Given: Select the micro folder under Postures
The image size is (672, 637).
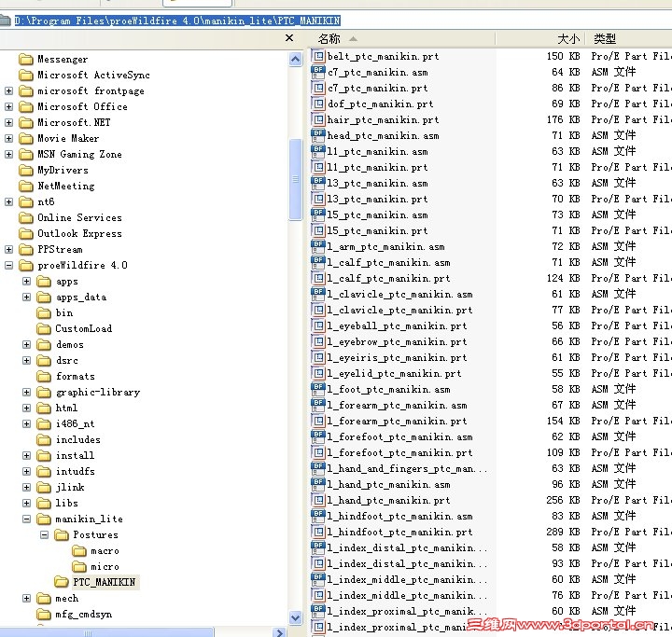Looking at the screenshot, I should pyautogui.click(x=105, y=566).
